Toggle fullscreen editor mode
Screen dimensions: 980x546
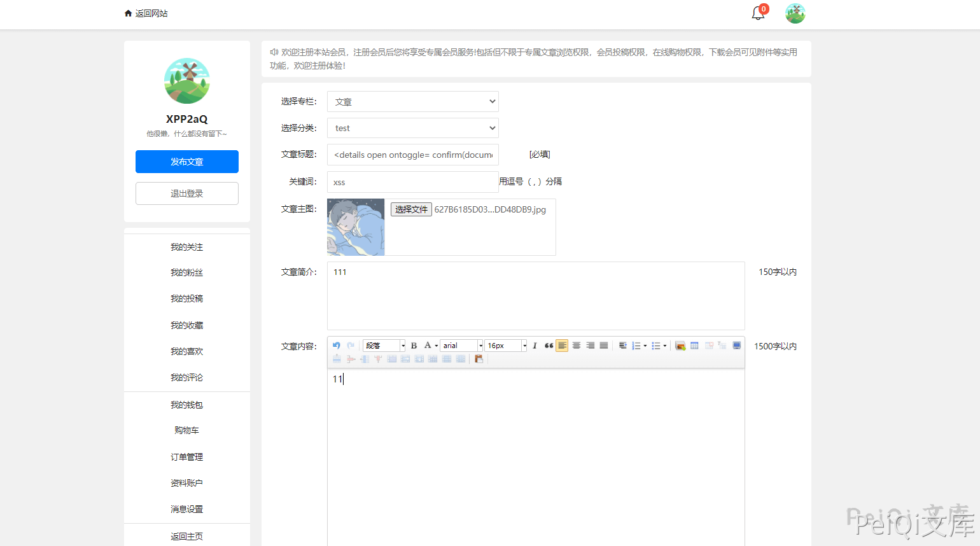(x=736, y=346)
